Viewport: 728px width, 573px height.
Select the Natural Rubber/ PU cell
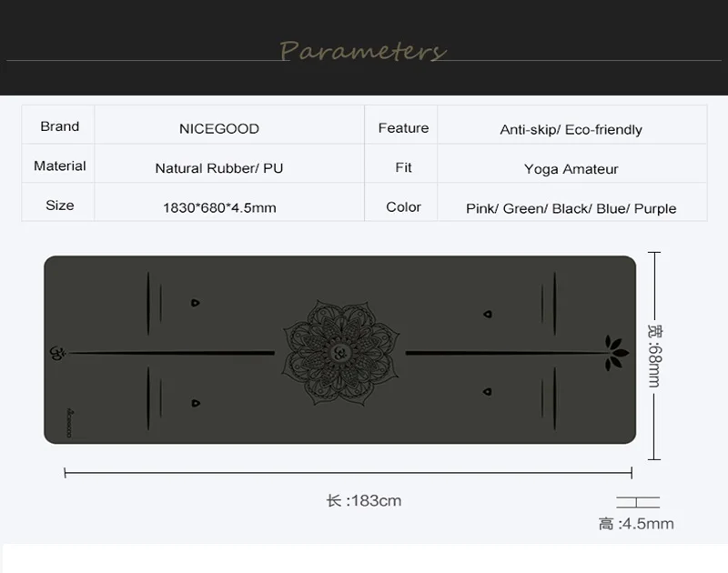pos(219,168)
